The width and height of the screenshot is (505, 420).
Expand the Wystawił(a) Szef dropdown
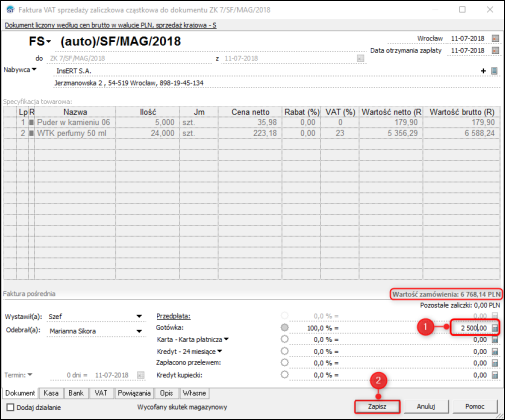[x=139, y=316]
